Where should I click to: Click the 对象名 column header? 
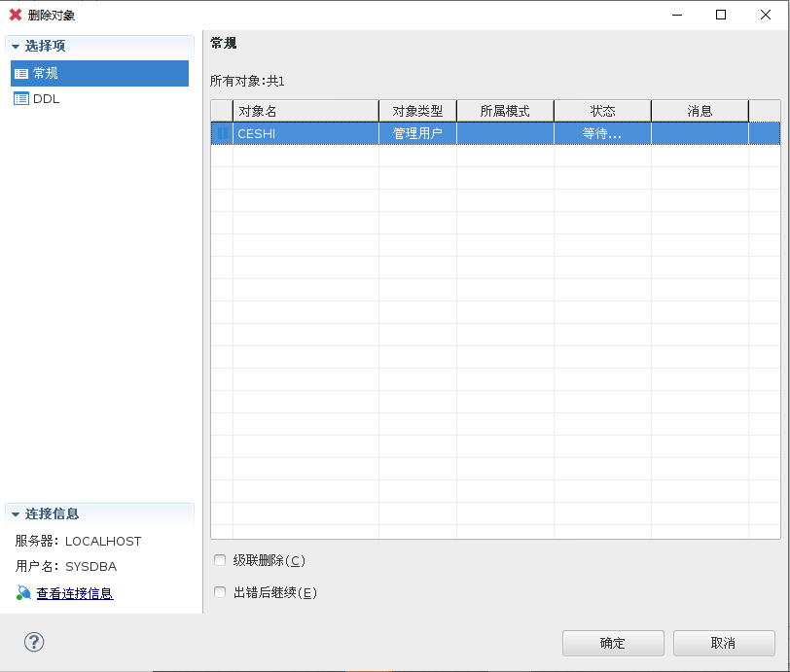[305, 111]
